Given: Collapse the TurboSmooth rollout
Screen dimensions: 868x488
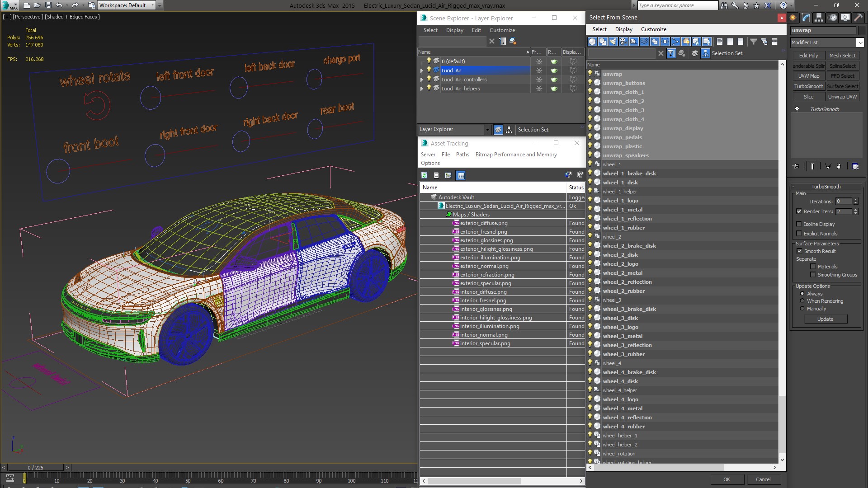Looking at the screenshot, I should point(826,187).
